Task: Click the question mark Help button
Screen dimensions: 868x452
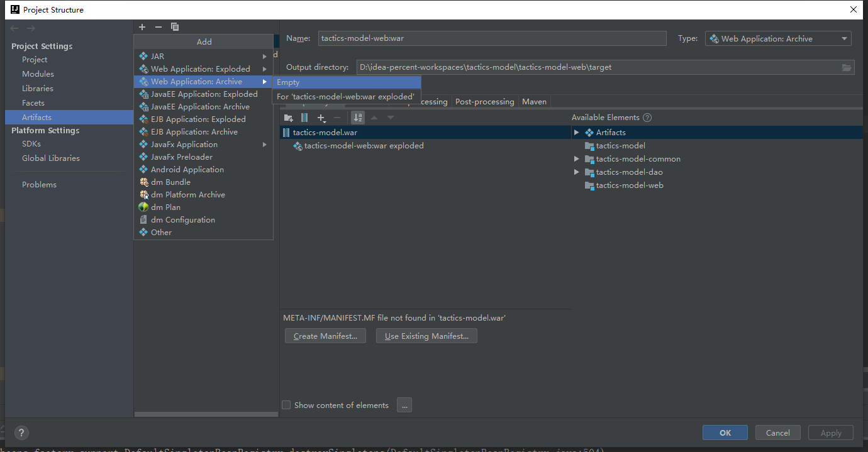Action: [21, 433]
